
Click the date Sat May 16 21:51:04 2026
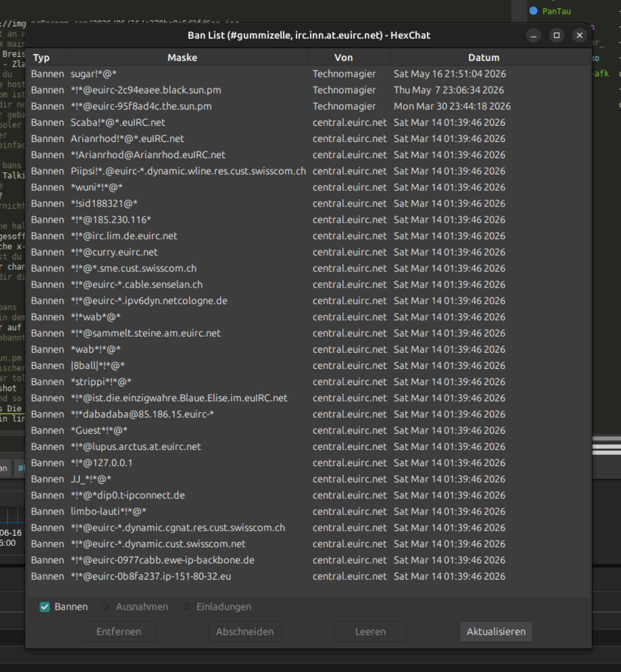(449, 74)
